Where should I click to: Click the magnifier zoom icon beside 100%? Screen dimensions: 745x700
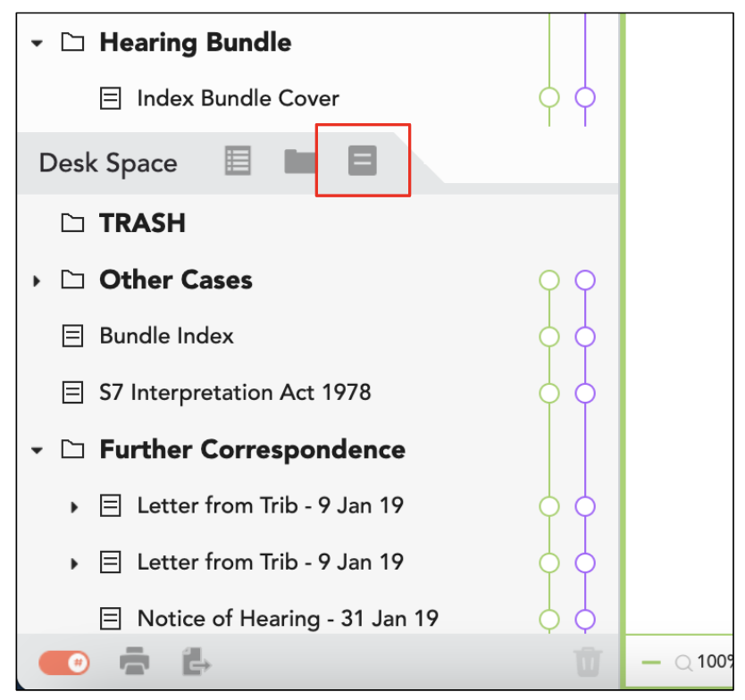click(683, 662)
